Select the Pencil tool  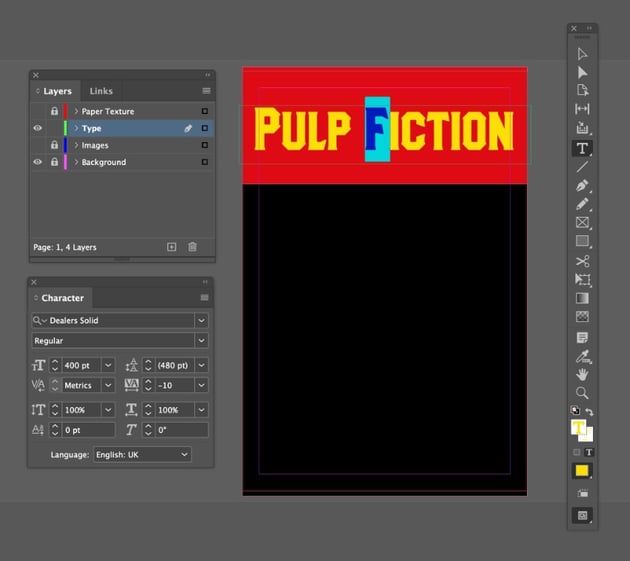pos(582,204)
